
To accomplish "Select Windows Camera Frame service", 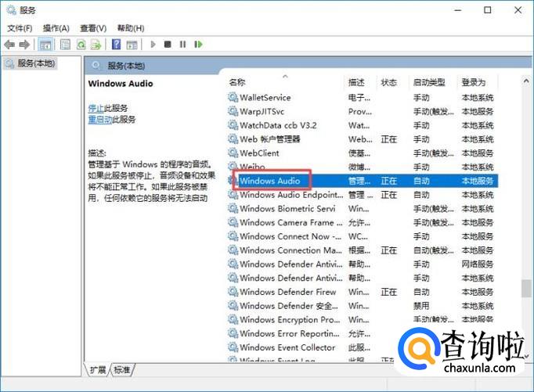I will (x=362, y=222).
